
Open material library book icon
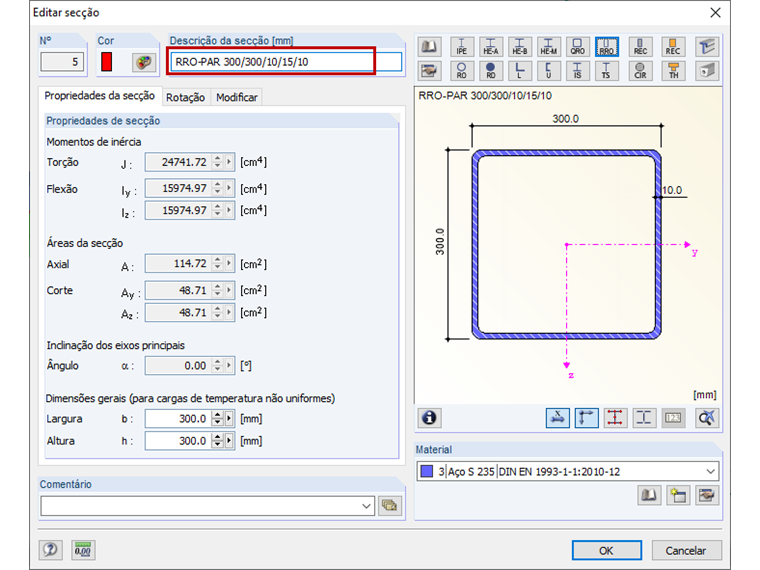click(649, 495)
